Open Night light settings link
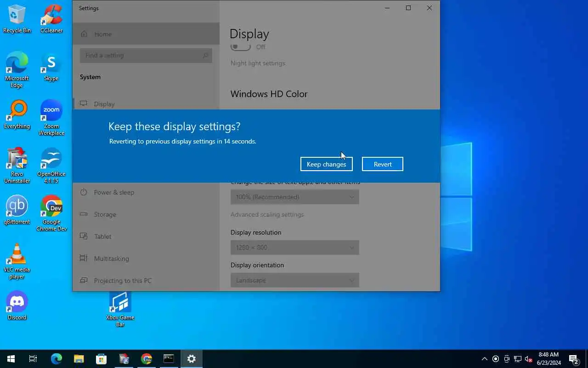The width and height of the screenshot is (588, 368). 258,63
